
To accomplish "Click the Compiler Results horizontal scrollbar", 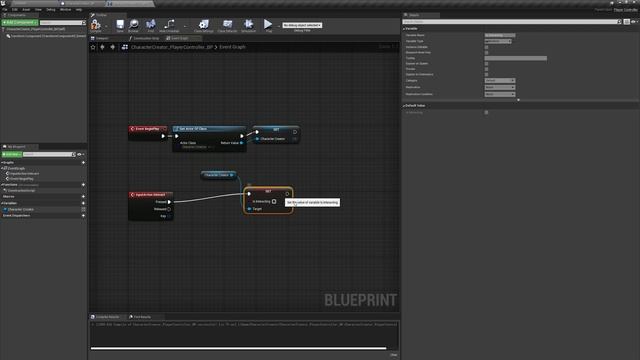I will click(x=238, y=349).
